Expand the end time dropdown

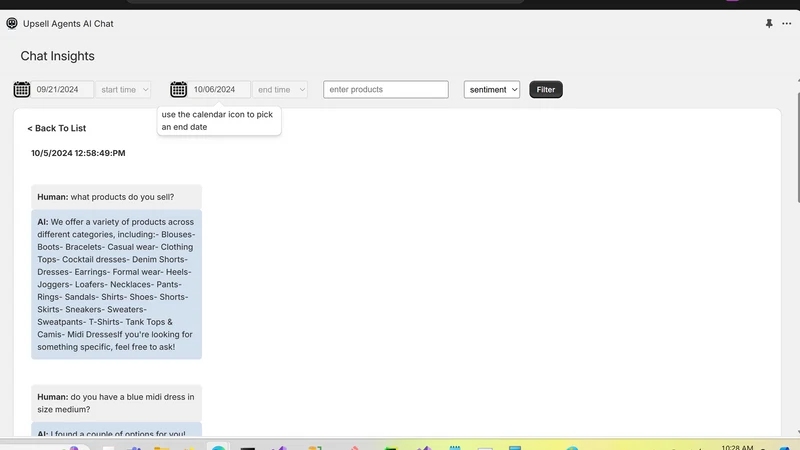pos(281,89)
